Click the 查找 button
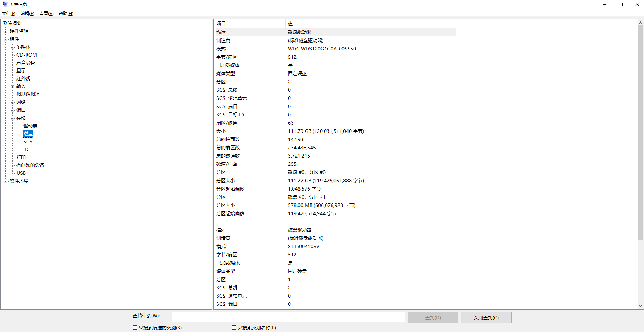The width and height of the screenshot is (644, 332). 433,317
